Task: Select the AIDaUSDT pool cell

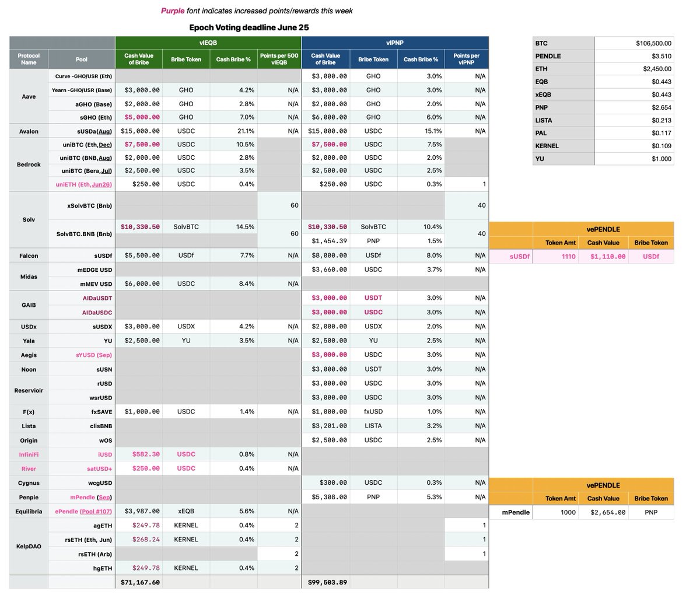Action: point(82,297)
